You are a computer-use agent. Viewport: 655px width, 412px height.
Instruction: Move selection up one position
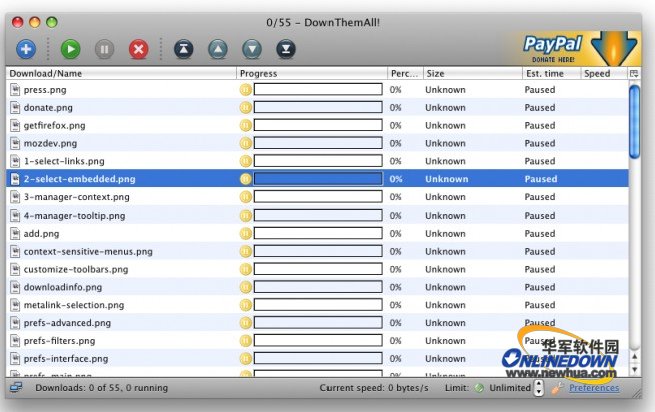[x=218, y=49]
